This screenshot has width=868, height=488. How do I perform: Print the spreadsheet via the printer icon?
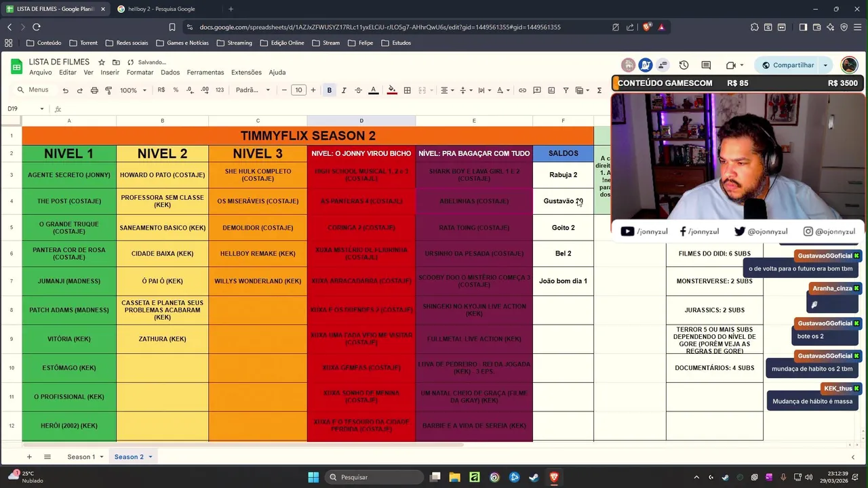point(94,90)
